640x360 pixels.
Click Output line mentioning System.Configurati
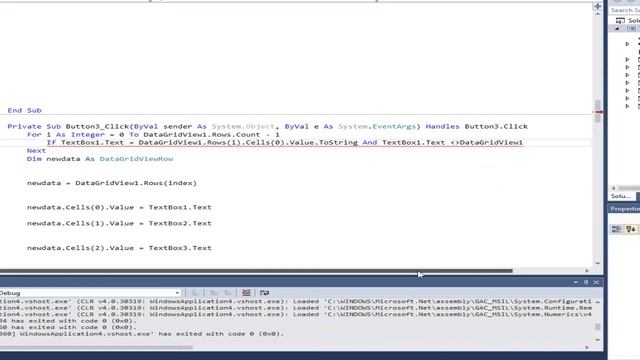tap(296, 301)
